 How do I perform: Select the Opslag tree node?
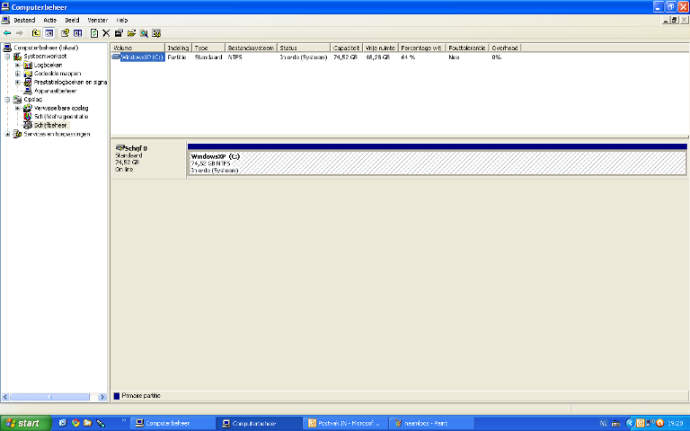pos(33,99)
